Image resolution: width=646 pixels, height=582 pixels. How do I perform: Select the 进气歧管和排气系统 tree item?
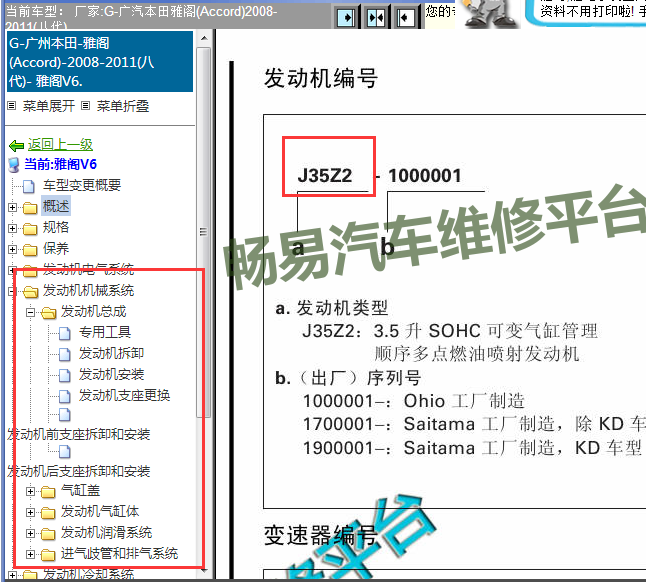pyautogui.click(x=119, y=553)
